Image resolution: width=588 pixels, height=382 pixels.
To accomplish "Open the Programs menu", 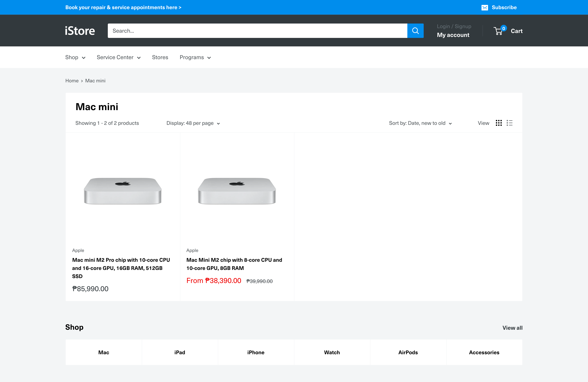I will (x=195, y=57).
